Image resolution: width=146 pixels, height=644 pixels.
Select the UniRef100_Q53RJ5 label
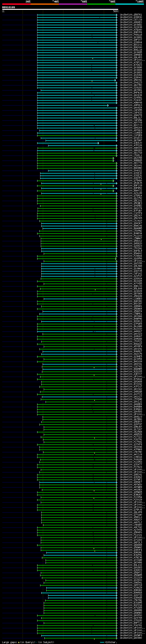tap(131, 183)
